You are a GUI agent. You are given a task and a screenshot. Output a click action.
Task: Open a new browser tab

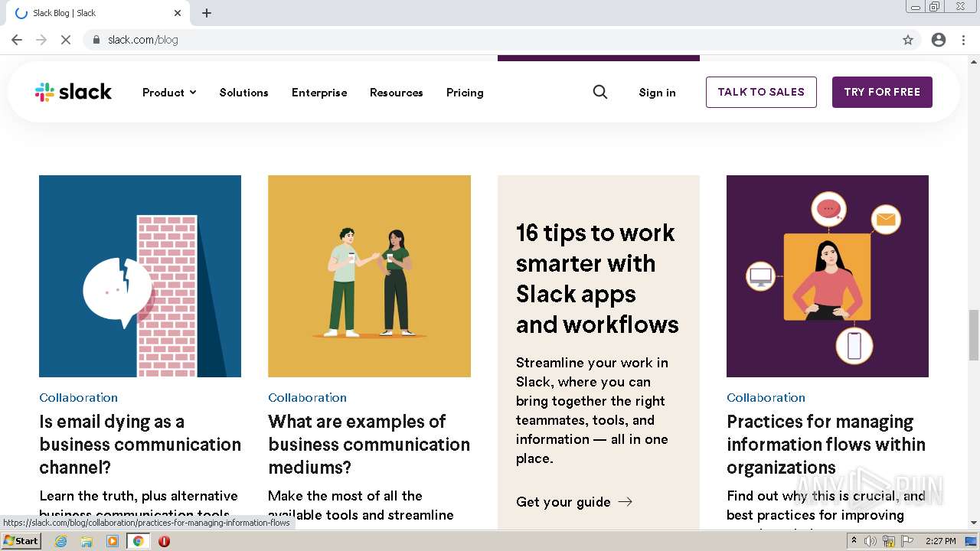tap(207, 13)
